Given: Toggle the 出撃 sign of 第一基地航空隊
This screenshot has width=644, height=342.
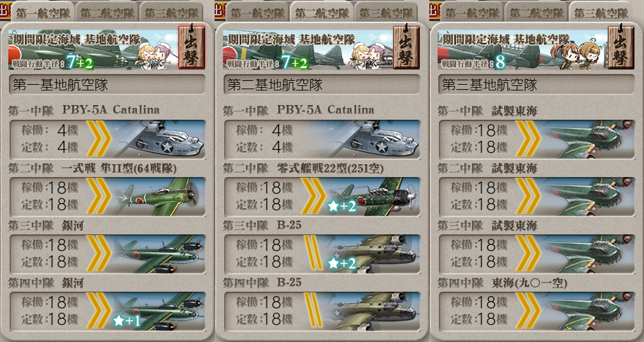Looking at the screenshot, I should coord(191,46).
